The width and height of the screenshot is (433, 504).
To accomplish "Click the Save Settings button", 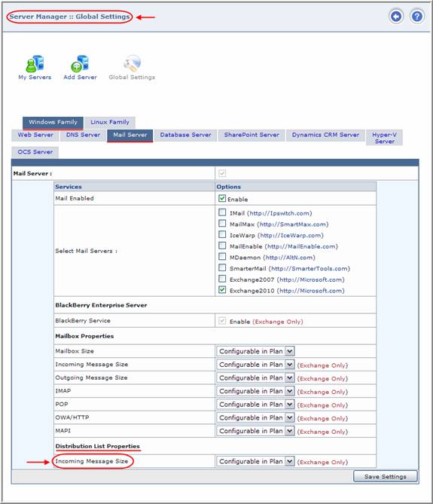I will tap(385, 476).
